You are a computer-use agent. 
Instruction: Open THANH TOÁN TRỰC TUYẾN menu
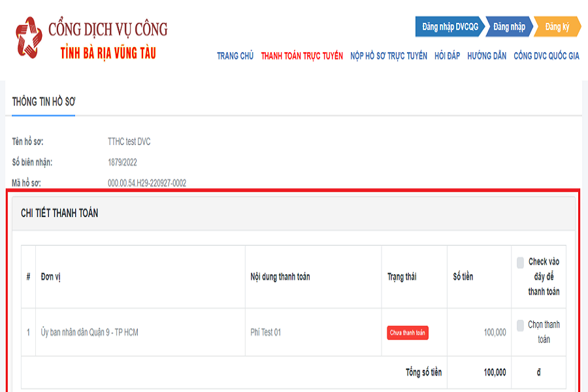(302, 56)
